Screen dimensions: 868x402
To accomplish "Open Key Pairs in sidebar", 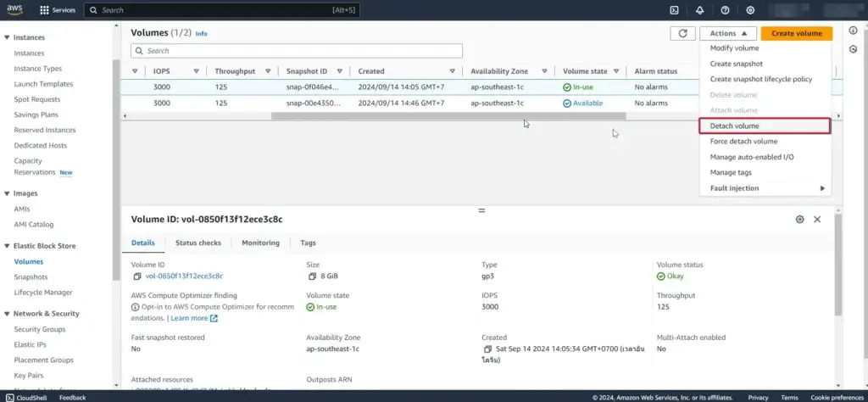I will 29,376.
